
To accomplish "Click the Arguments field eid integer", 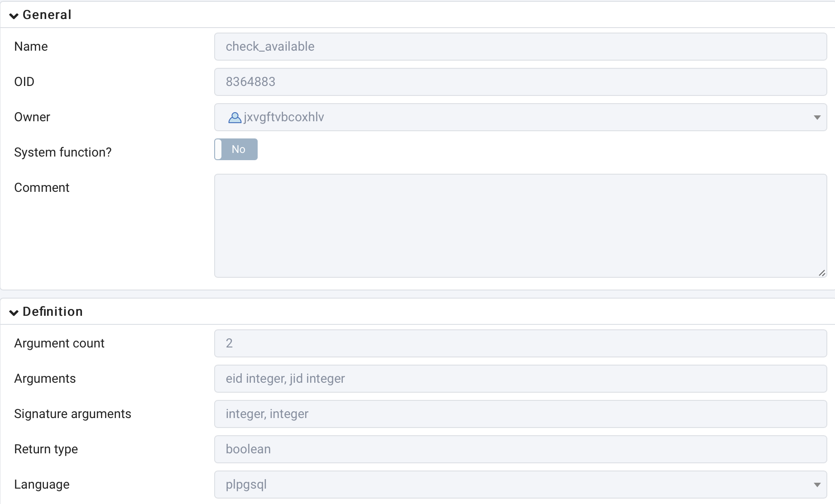I will point(520,379).
